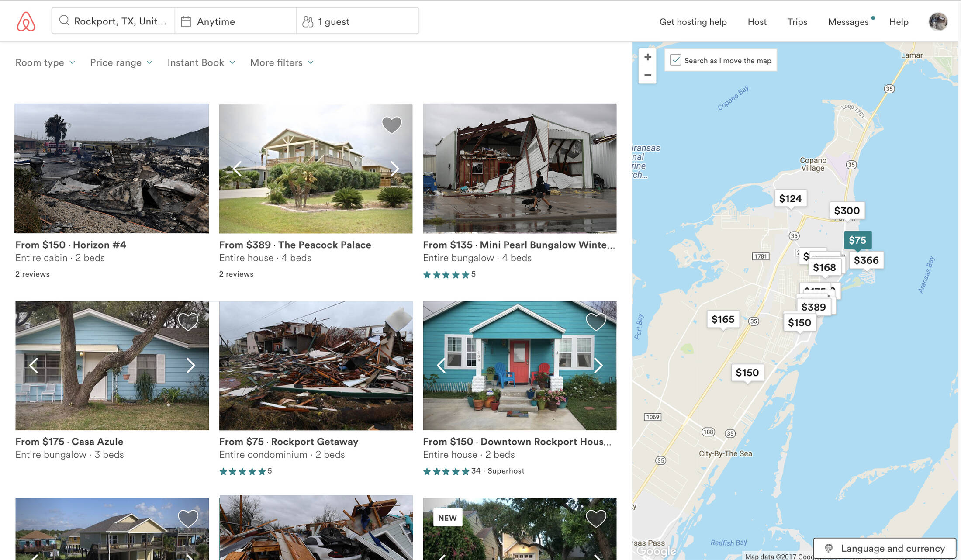This screenshot has width=961, height=560.
Task: Zoom out the map with minus button
Action: pos(647,75)
